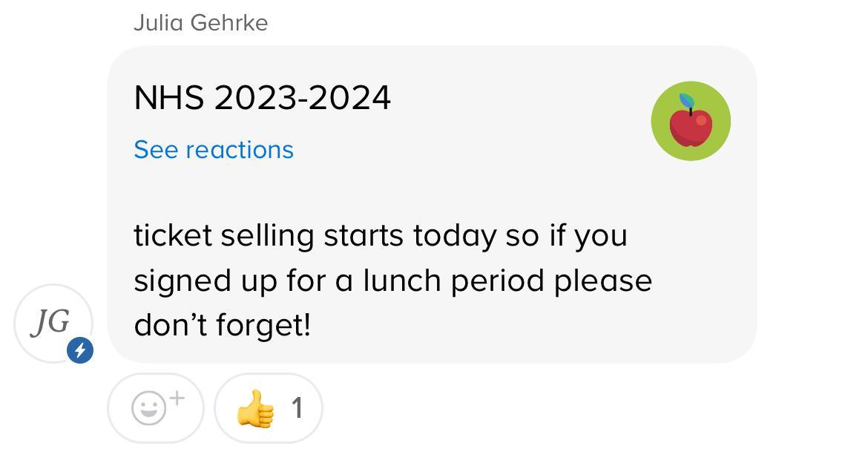Open the red apple class avatar
The width and height of the screenshot is (868, 469).
point(691,122)
